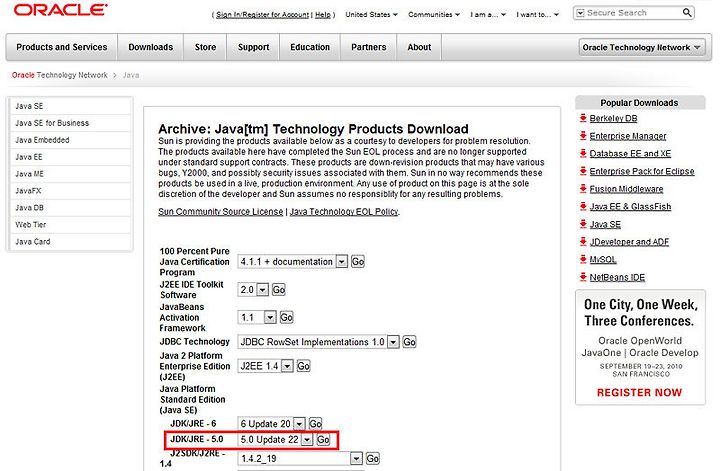720x471 pixels.
Task: Click Go next to 4.1.1 + documentation
Action: pyautogui.click(x=358, y=262)
